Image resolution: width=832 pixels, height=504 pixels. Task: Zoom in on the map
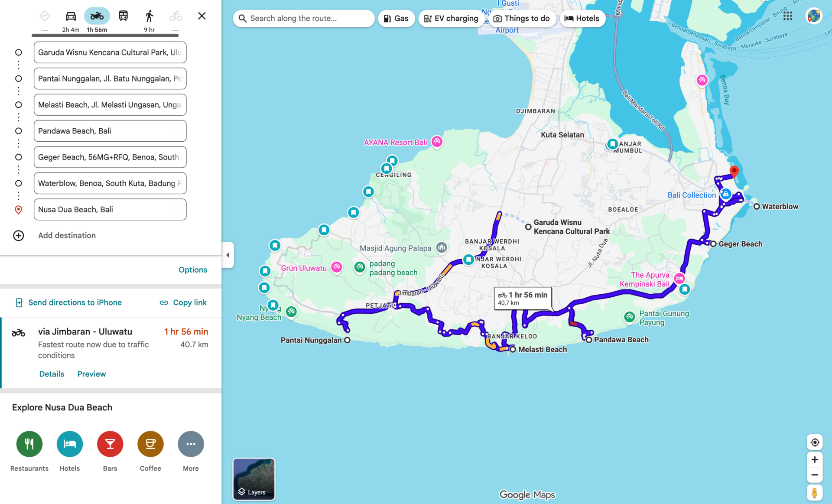pyautogui.click(x=815, y=460)
